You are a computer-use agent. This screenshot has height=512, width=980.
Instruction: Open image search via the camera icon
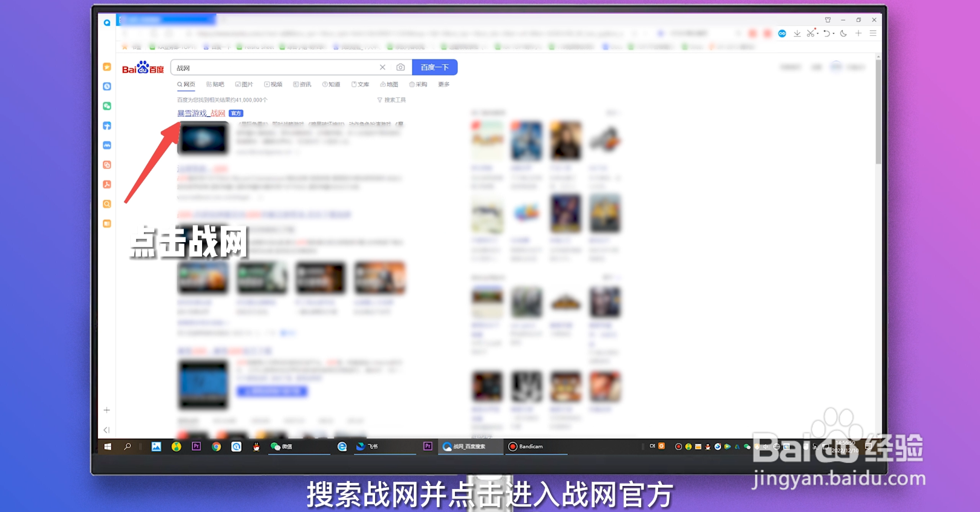[x=400, y=68]
